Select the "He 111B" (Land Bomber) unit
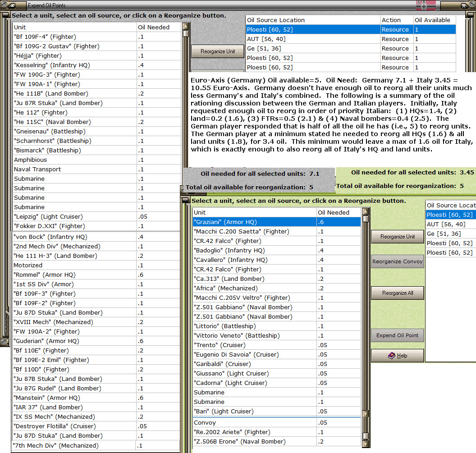476x453 pixels. [96, 93]
